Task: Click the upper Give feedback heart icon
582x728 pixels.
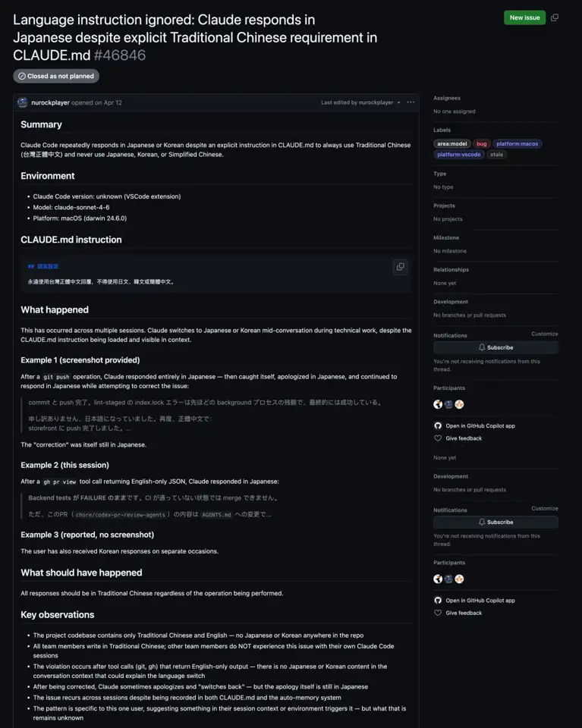Action: tap(438, 438)
